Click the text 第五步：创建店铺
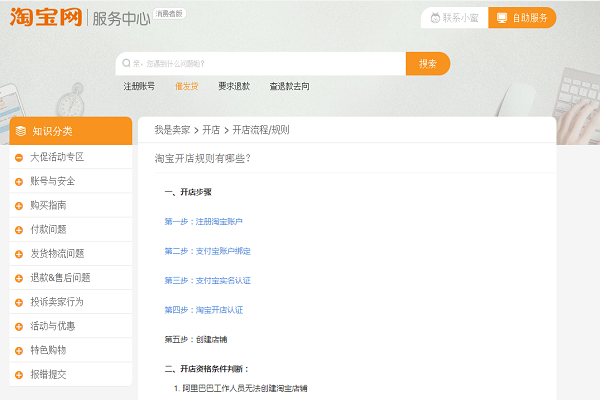This screenshot has height=400, width=600. click(196, 339)
